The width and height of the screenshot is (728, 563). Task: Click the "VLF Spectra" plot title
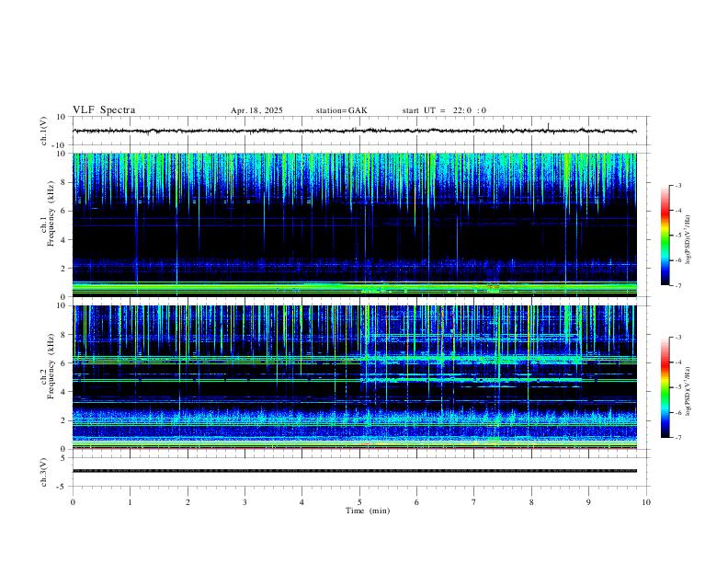pos(104,110)
